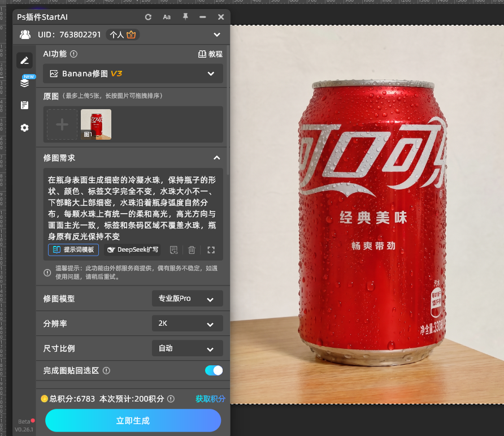Click the 个人 crown membership badge
504x436 pixels.
coord(123,34)
